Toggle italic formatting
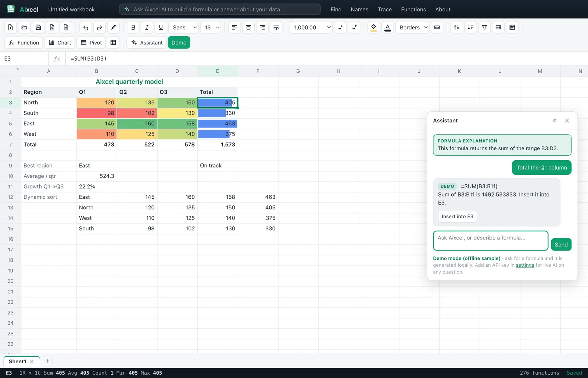 tap(147, 28)
